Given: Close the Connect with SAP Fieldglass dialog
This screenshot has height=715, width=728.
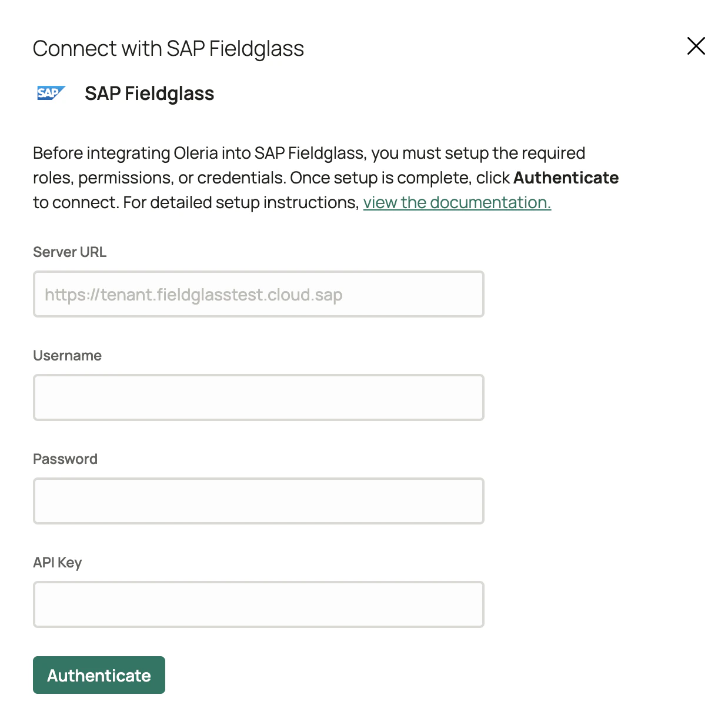Looking at the screenshot, I should tap(696, 46).
